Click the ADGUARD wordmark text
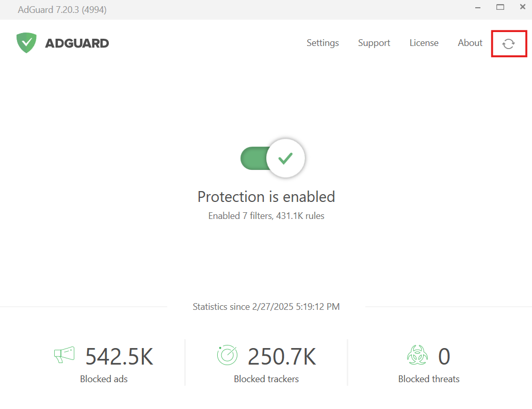 click(x=77, y=43)
